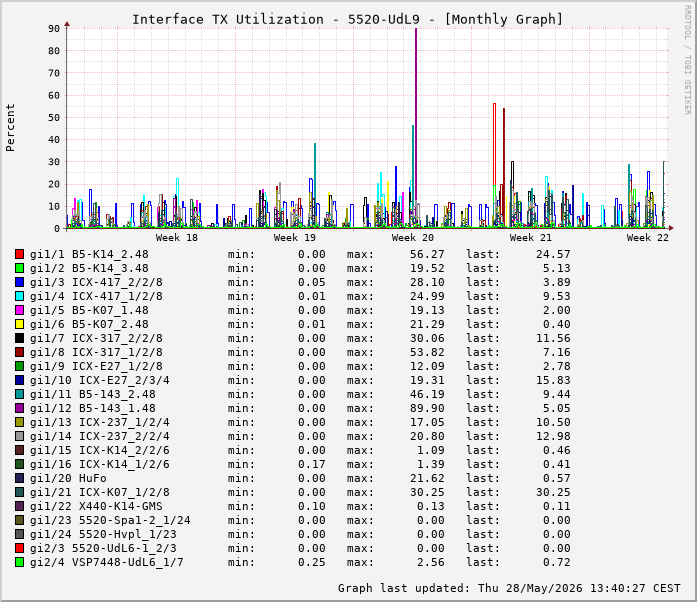Click the red swatch for gi2/3 5520-UdL6-1_2/3

tap(20, 548)
